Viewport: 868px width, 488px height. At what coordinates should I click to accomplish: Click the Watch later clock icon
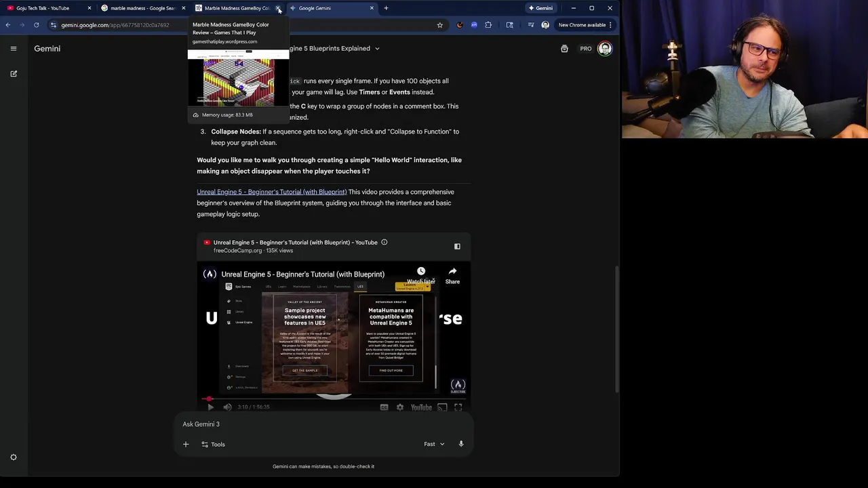tap(421, 271)
